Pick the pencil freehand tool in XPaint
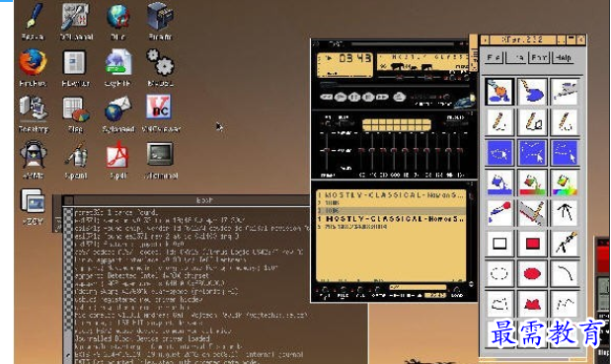 point(499,122)
